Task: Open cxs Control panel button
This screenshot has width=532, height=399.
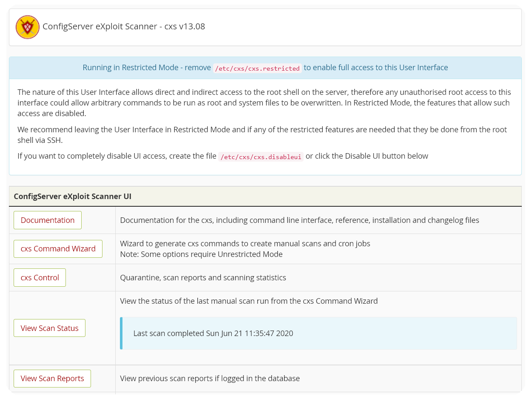Action: (40, 277)
